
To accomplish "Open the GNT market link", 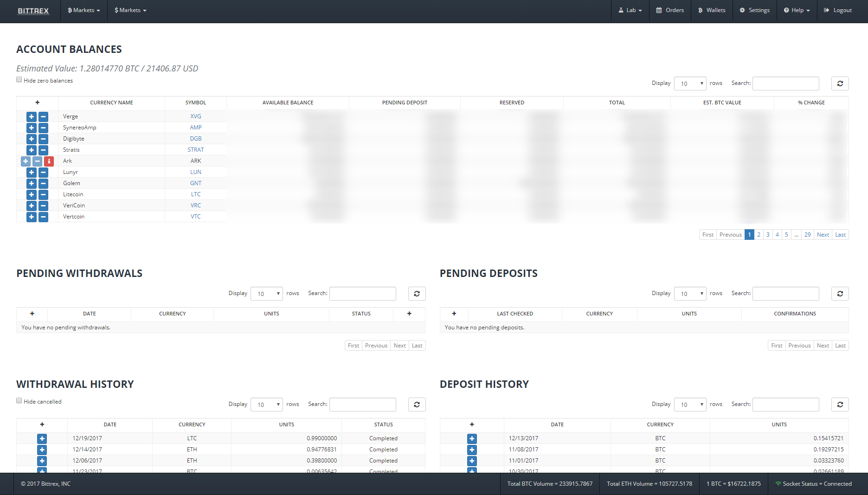I will [x=196, y=183].
